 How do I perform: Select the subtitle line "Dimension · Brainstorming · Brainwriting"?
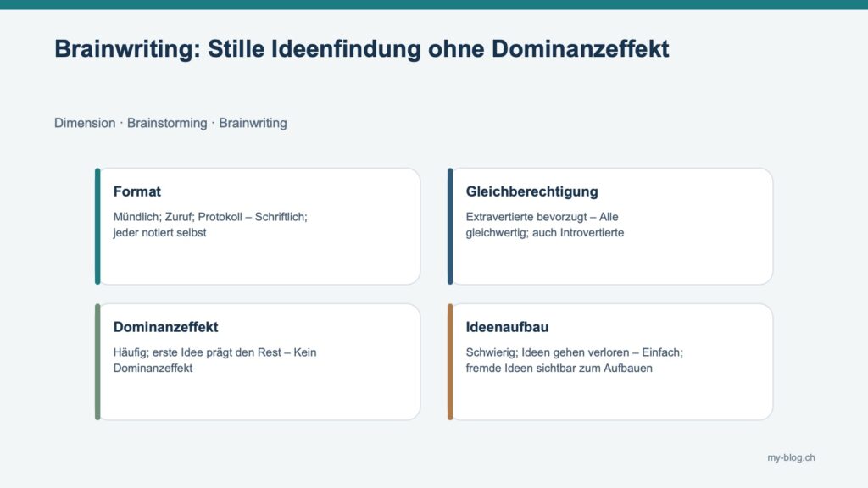click(170, 123)
